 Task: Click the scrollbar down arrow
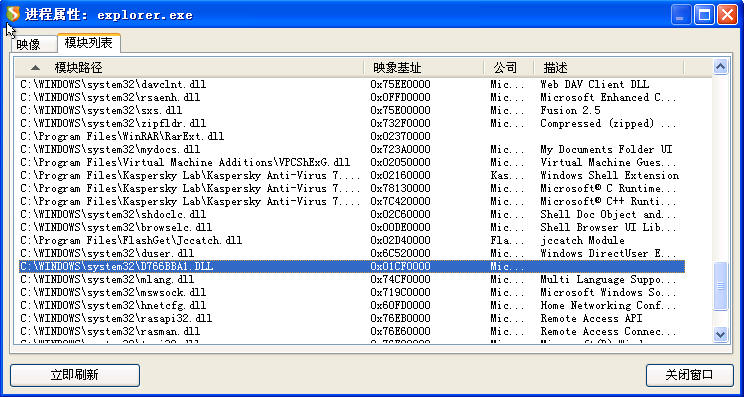click(720, 334)
